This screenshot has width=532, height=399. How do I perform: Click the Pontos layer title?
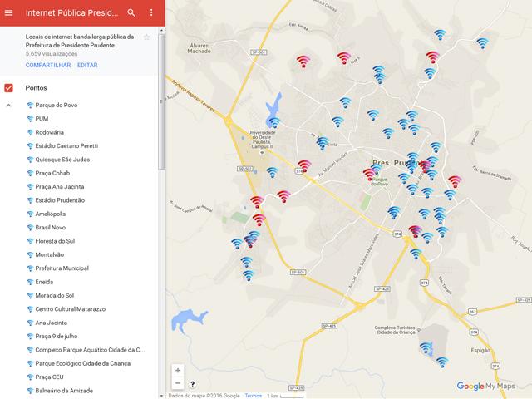[36, 88]
